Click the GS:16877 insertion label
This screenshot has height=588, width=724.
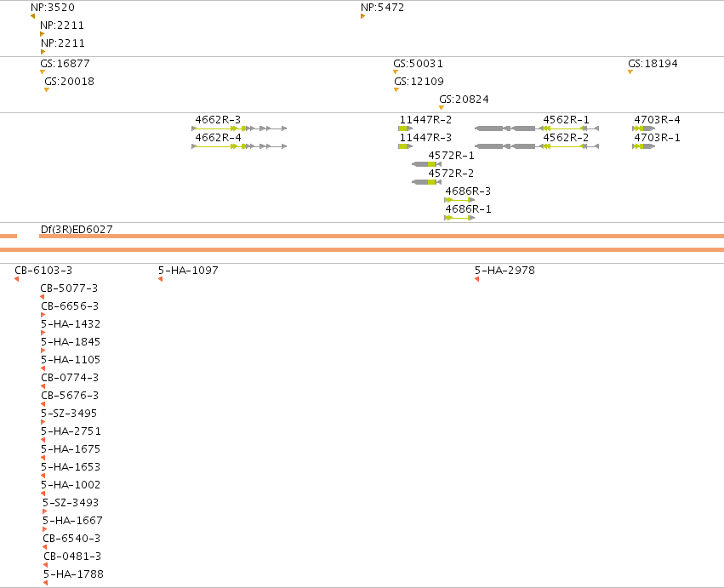point(65,63)
